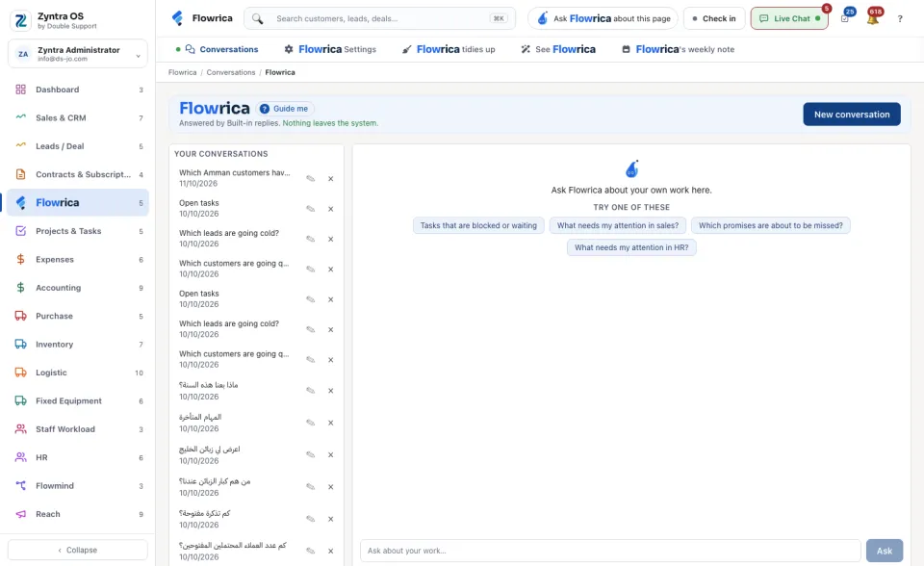The width and height of the screenshot is (924, 566).
Task: Open Fixed Equipment in the sidebar
Action: point(78,400)
